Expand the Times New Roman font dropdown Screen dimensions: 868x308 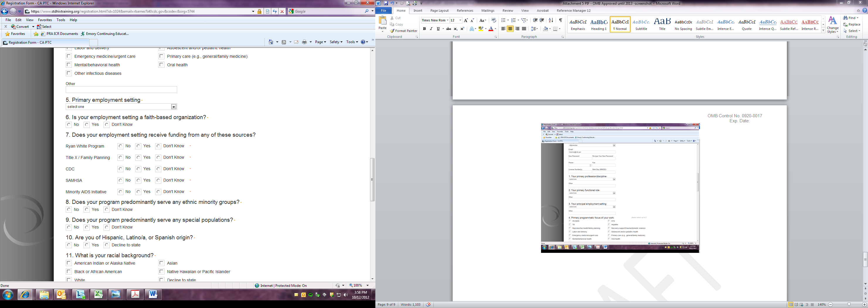(x=447, y=20)
